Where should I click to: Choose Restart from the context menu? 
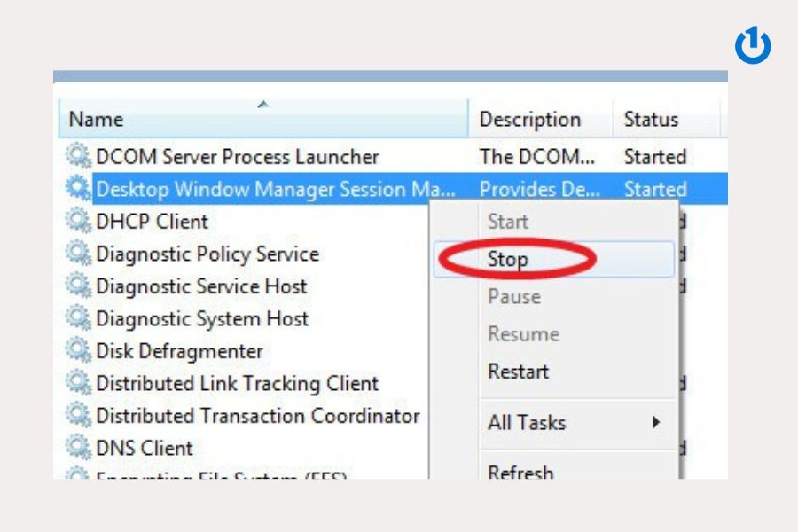point(519,372)
